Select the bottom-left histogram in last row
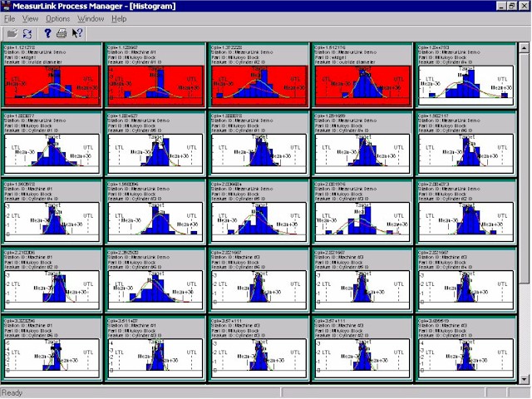532x399 pixels. click(x=52, y=355)
